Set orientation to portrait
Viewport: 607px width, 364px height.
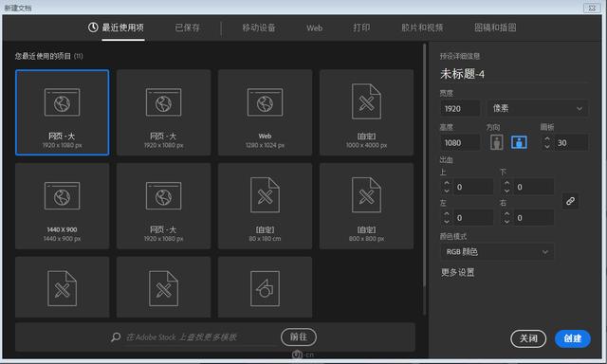(x=497, y=142)
